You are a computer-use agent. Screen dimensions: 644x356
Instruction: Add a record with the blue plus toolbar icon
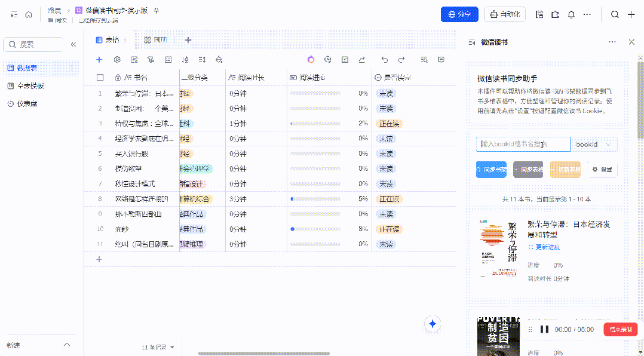click(99, 60)
